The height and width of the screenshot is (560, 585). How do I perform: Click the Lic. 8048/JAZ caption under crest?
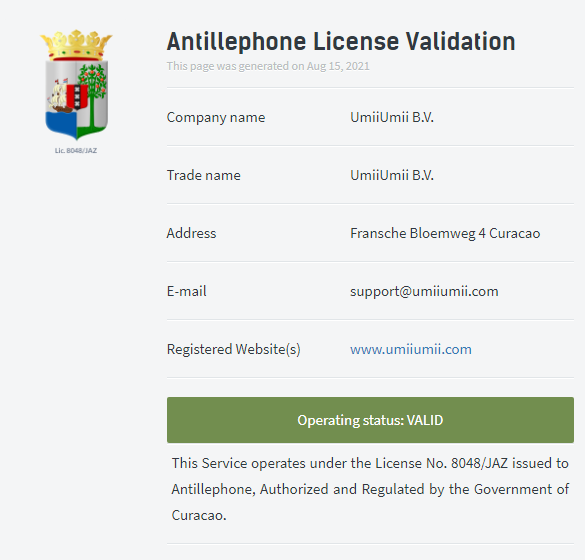pos(76,151)
